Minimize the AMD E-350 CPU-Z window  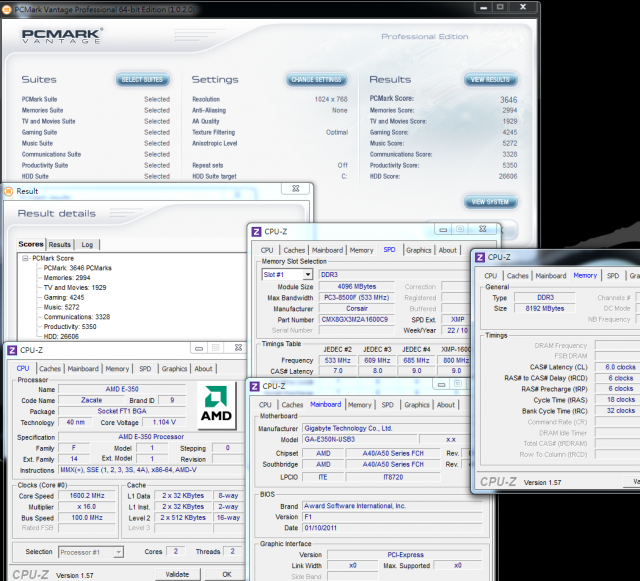(x=199, y=348)
